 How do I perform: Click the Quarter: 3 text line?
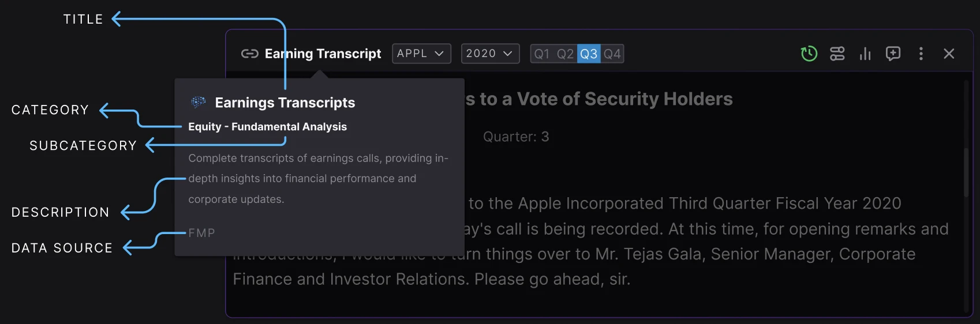(516, 137)
